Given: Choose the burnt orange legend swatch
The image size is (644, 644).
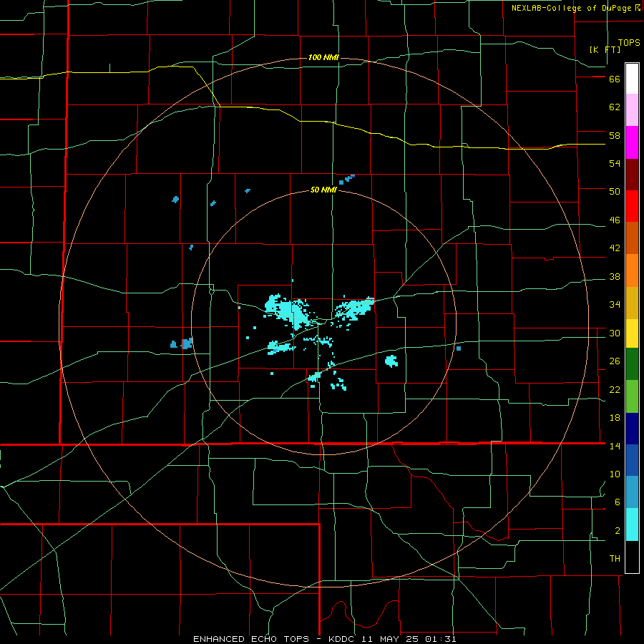Looking at the screenshot, I should (632, 238).
